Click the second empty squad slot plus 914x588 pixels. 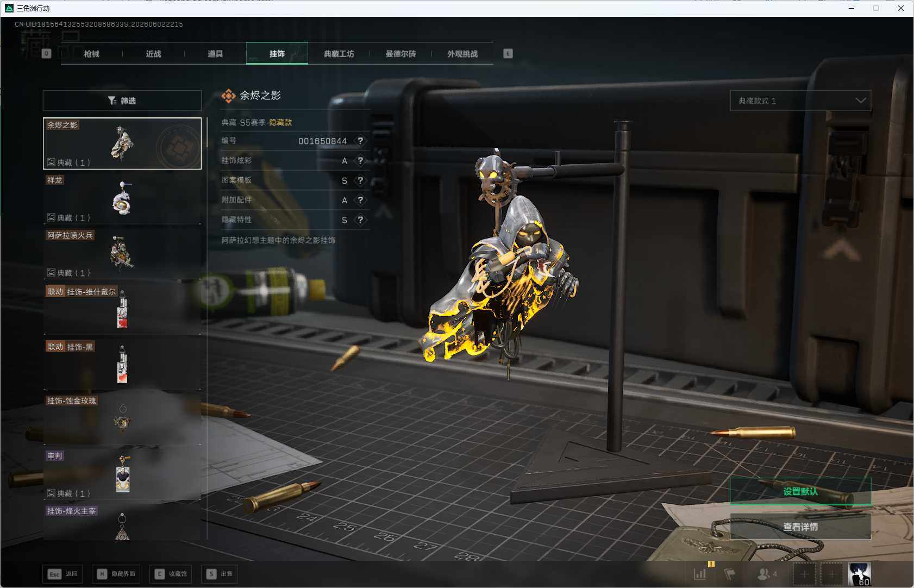832,574
